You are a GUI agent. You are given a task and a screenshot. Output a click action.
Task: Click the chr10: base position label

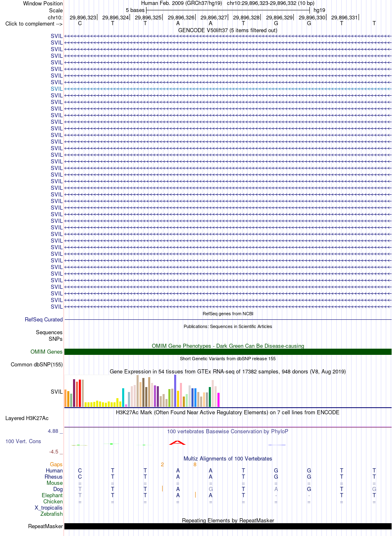coord(55,17)
